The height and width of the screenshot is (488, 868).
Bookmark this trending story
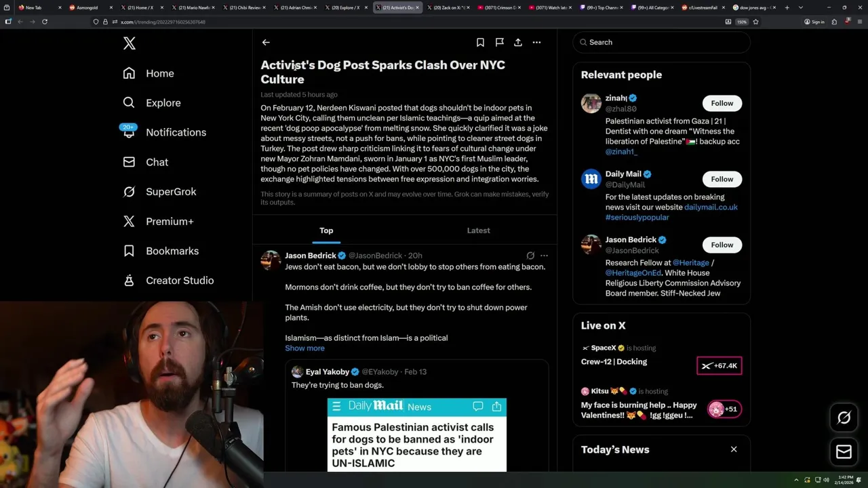[x=480, y=42]
